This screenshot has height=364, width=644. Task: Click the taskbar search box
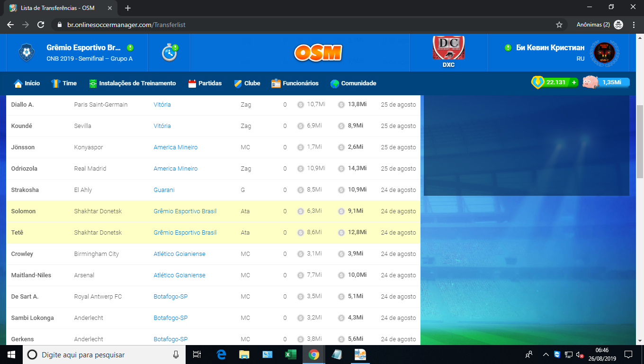[x=104, y=355]
